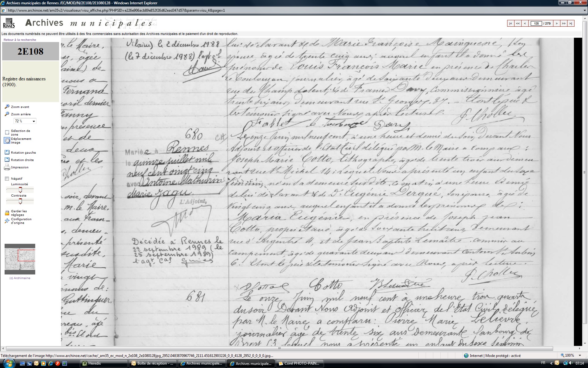Click the Retour à la recherche link

(x=20, y=40)
